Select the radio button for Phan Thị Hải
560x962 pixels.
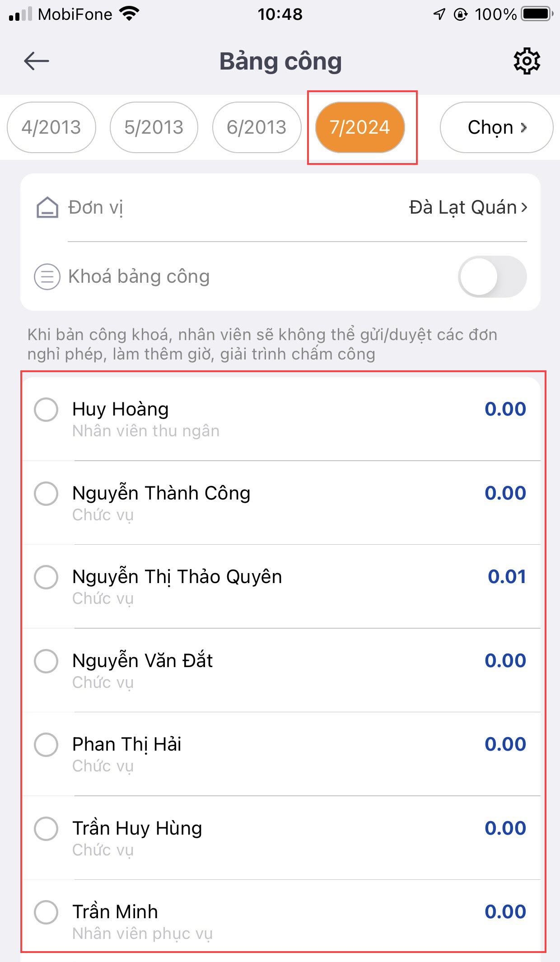coord(46,744)
